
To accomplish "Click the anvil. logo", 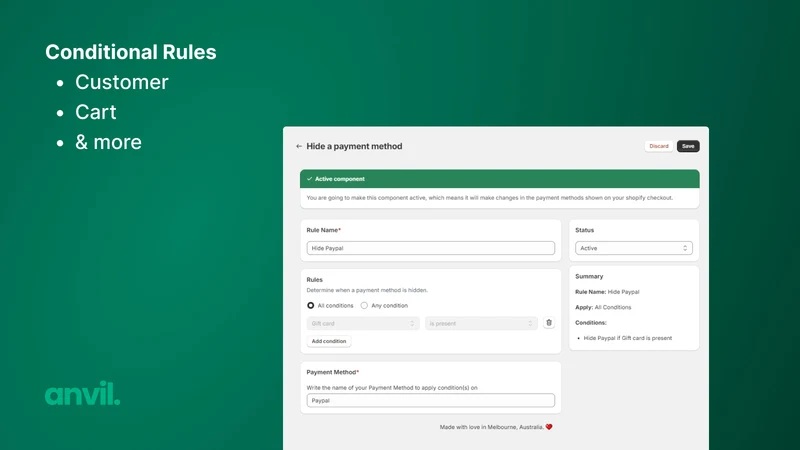I will click(x=83, y=393).
